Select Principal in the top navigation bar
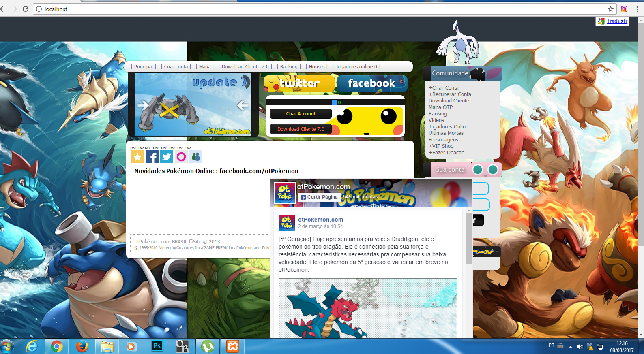The width and height of the screenshot is (644, 354). click(144, 67)
